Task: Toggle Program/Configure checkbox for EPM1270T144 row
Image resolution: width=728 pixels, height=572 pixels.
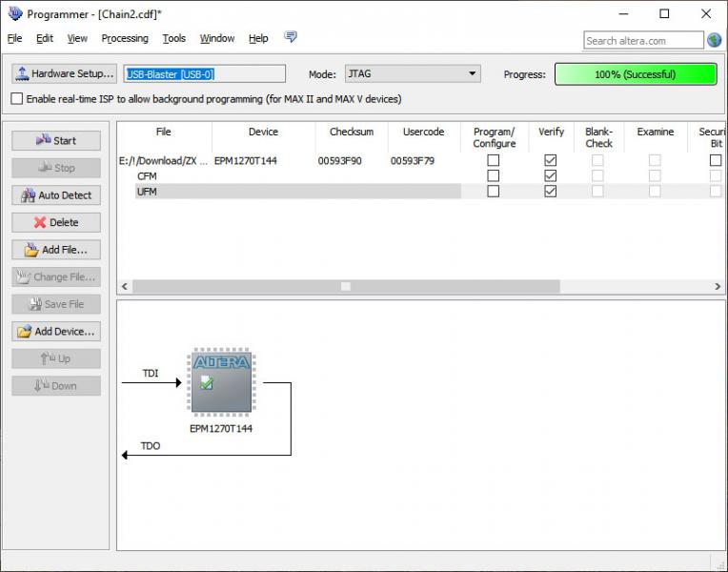Action: (493, 161)
